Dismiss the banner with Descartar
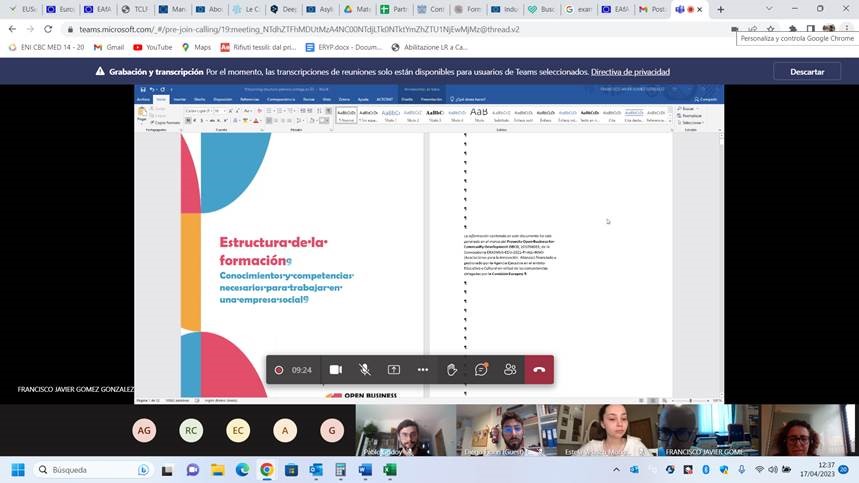 tap(807, 72)
